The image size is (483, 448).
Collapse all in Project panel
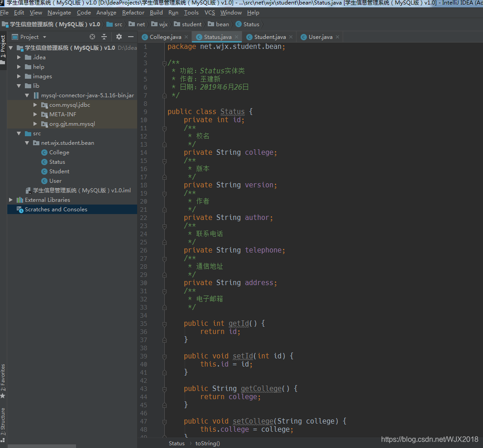104,37
